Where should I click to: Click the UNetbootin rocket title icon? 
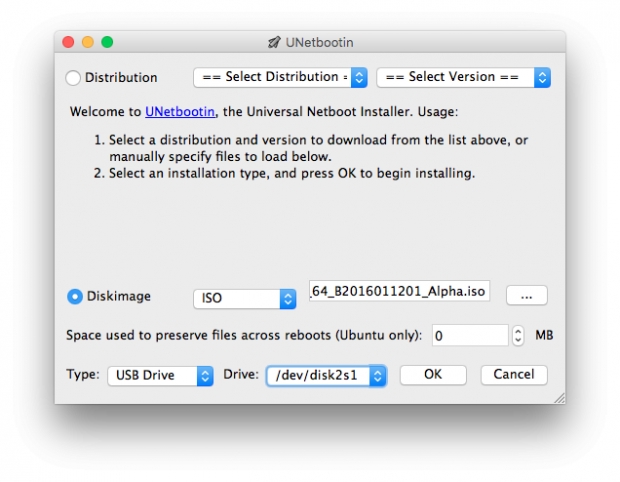point(274,42)
